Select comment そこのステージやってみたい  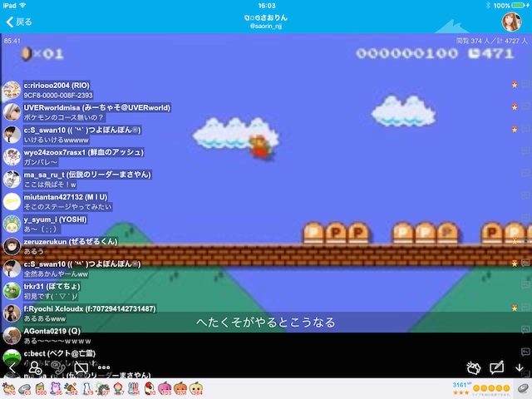[x=67, y=207]
